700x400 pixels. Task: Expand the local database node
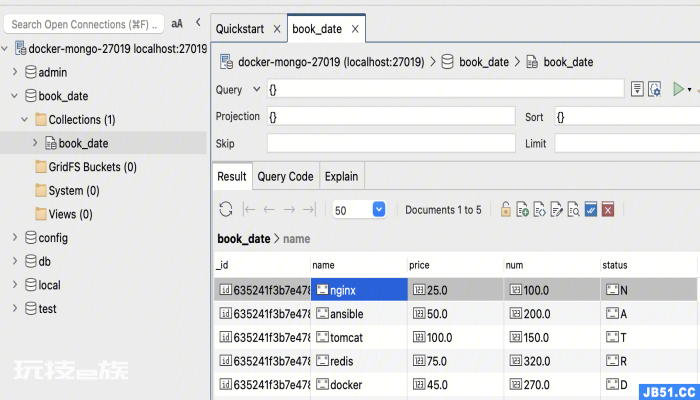15,284
